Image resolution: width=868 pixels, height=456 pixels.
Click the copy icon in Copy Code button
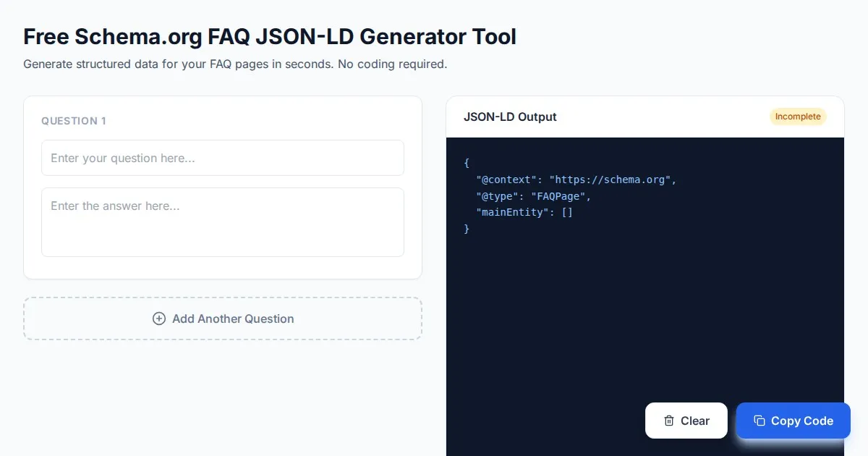[x=759, y=421]
